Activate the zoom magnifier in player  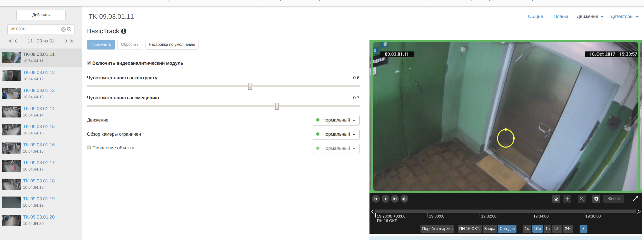click(582, 199)
